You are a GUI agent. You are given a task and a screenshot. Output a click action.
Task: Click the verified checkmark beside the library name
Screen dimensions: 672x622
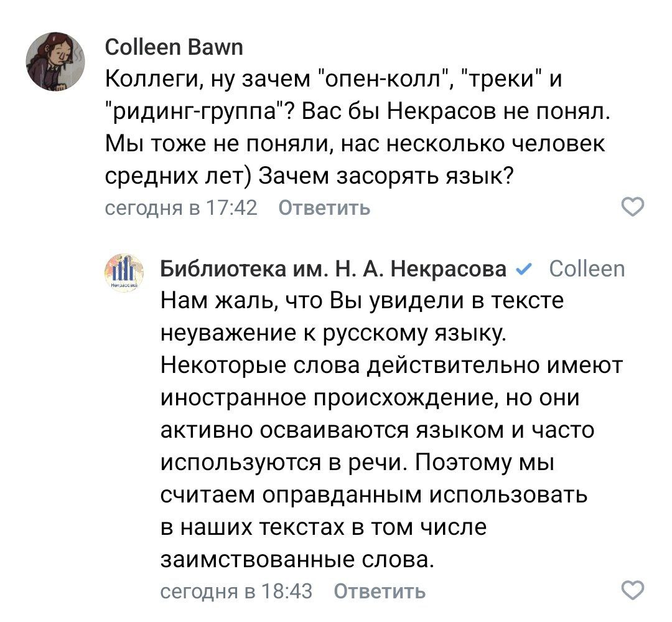[524, 269]
